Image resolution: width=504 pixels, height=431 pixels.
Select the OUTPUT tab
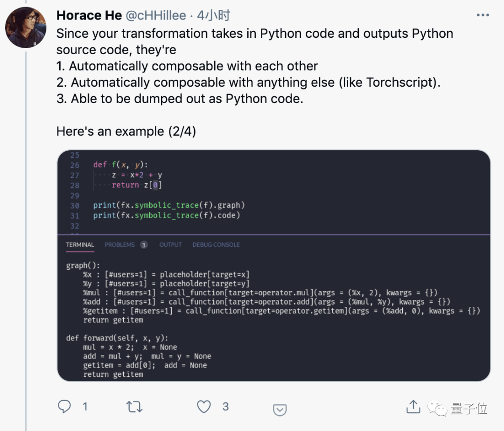tap(170, 244)
